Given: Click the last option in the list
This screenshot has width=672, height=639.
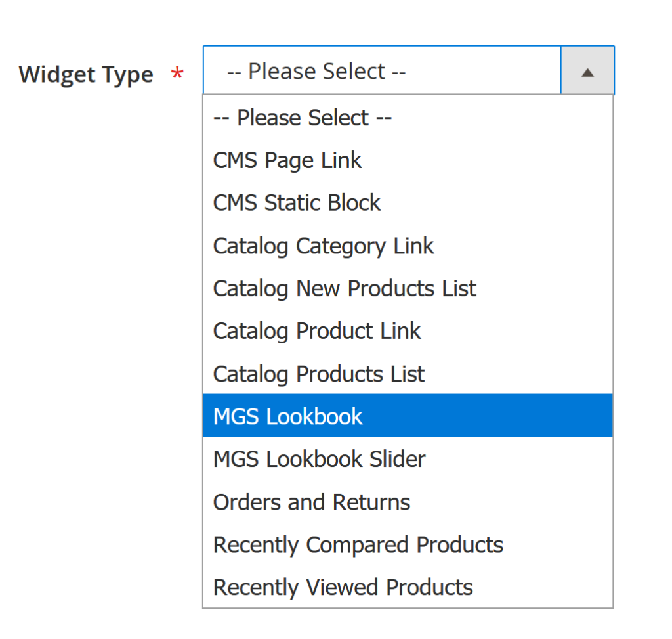Looking at the screenshot, I should click(x=343, y=587).
